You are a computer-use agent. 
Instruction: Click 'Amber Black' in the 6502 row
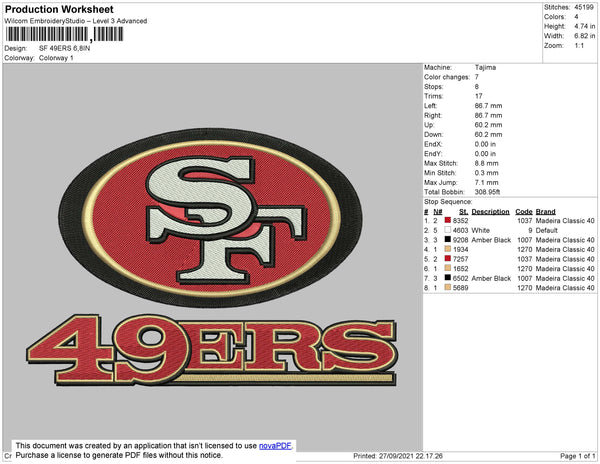point(491,278)
